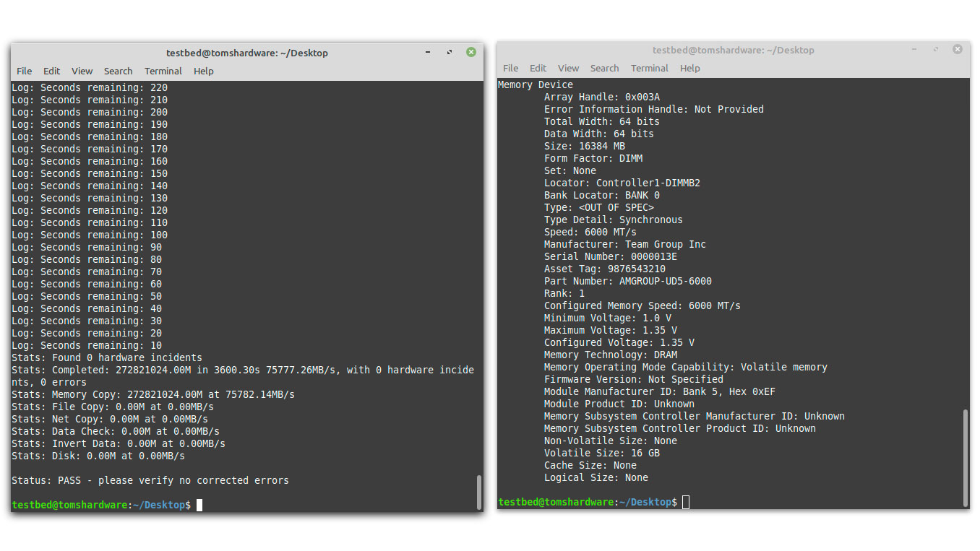Image resolution: width=980 pixels, height=551 pixels.
Task: Click 'Stats: File Copy' line
Action: [x=113, y=407]
